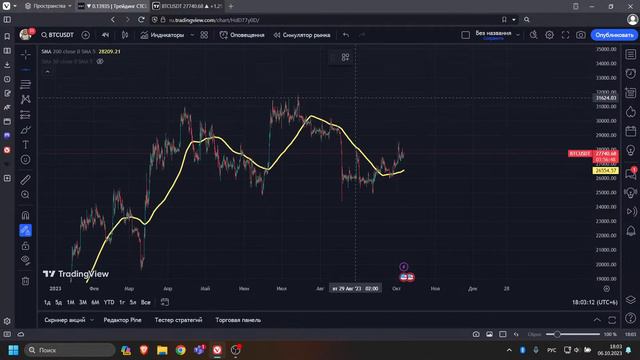640x360 pixels.
Task: Open indicator templates grid
Action: click(204, 35)
